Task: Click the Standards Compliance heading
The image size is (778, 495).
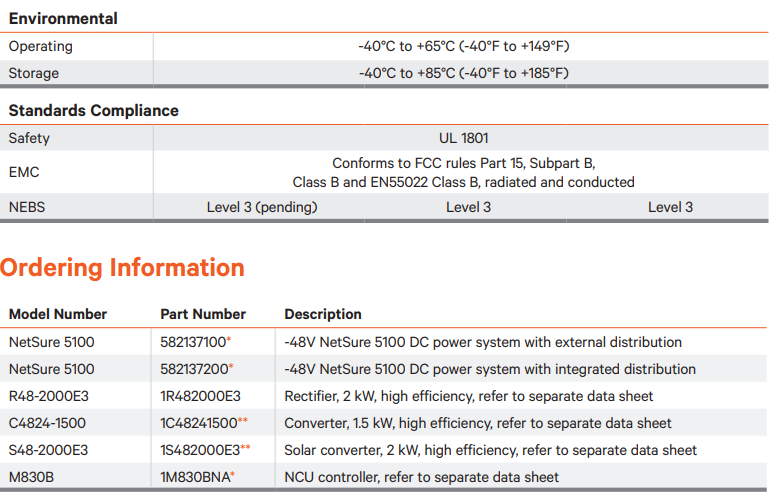Action: coord(94,111)
